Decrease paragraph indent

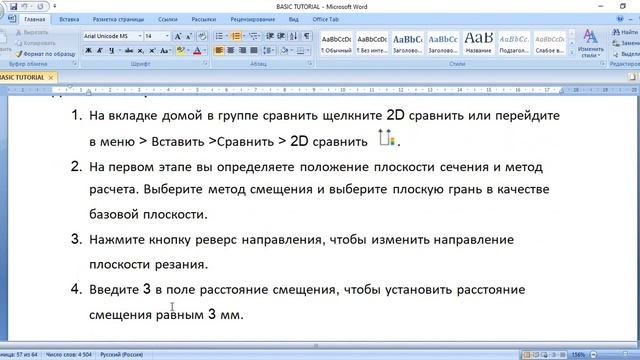[269, 36]
